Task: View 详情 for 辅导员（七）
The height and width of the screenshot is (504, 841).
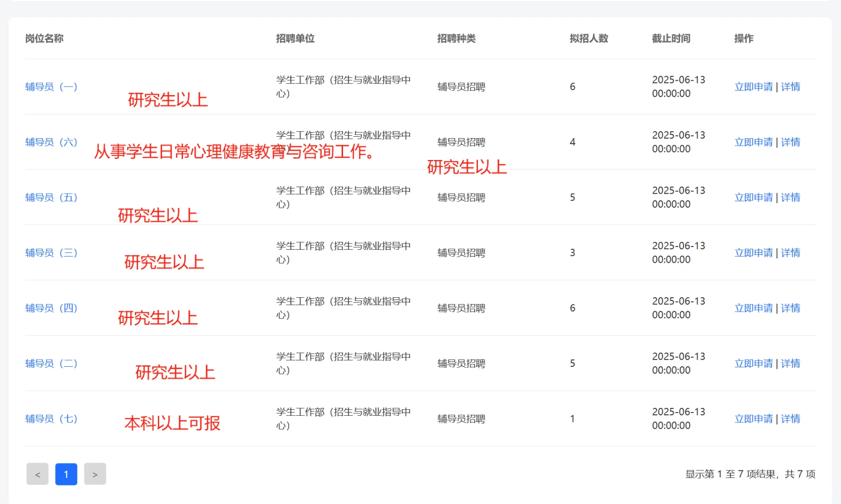Action: pyautogui.click(x=791, y=419)
